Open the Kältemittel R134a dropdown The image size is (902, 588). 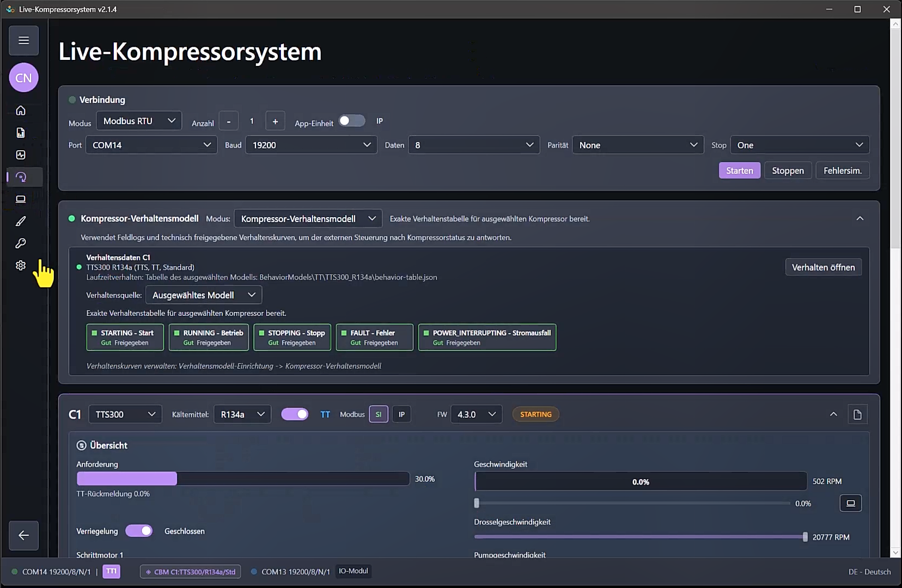pos(242,414)
